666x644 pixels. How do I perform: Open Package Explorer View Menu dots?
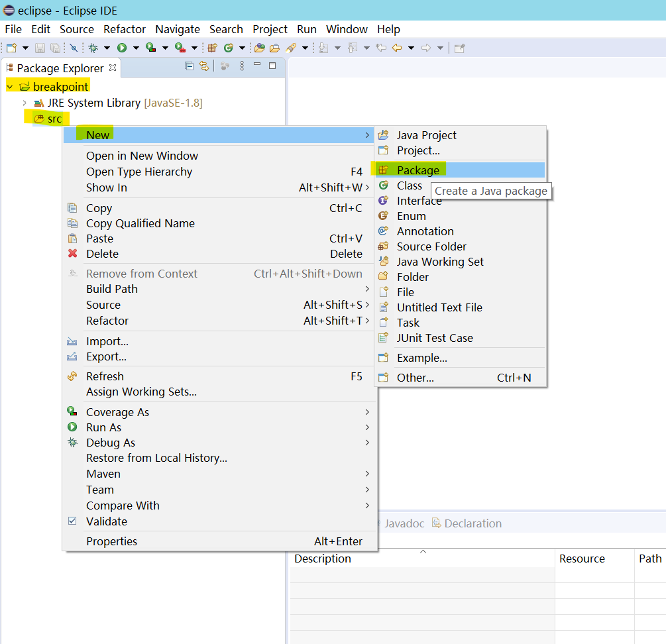click(242, 66)
